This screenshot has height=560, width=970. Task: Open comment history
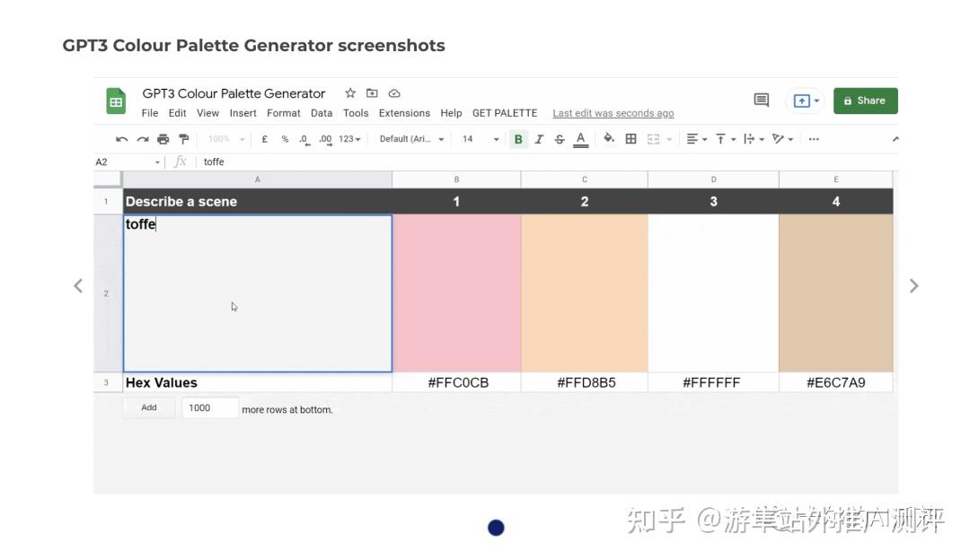pyautogui.click(x=761, y=100)
